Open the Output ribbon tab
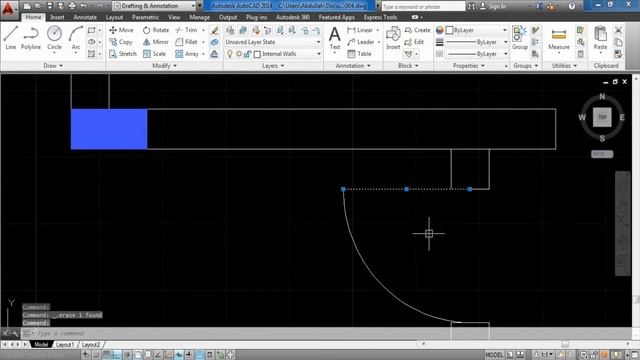The height and width of the screenshot is (360, 640). 228,17
